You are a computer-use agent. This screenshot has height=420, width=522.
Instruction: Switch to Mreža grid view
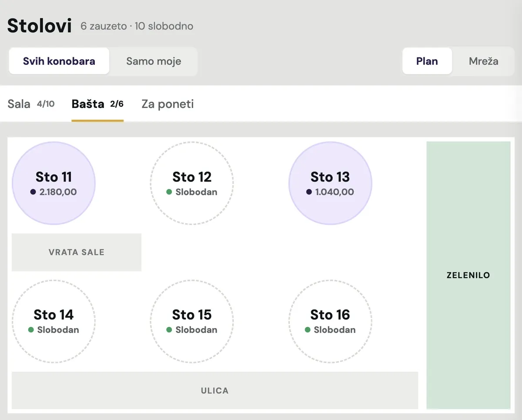pos(483,61)
